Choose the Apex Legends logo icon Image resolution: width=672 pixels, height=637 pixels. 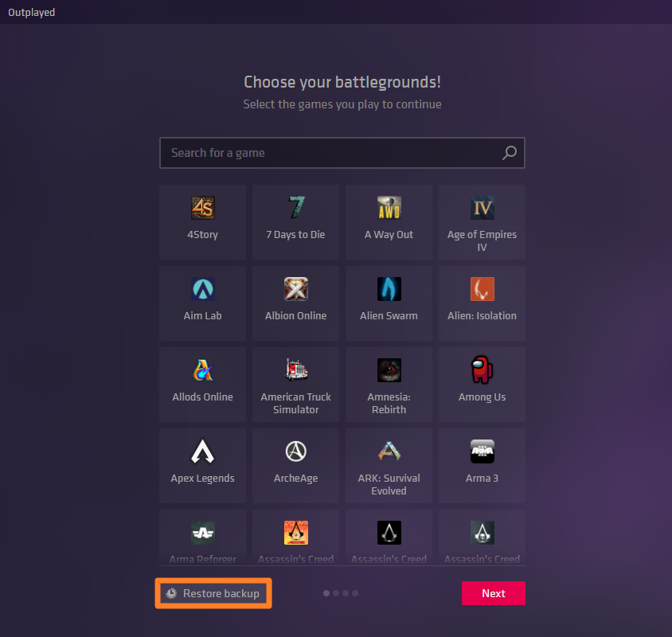click(203, 451)
